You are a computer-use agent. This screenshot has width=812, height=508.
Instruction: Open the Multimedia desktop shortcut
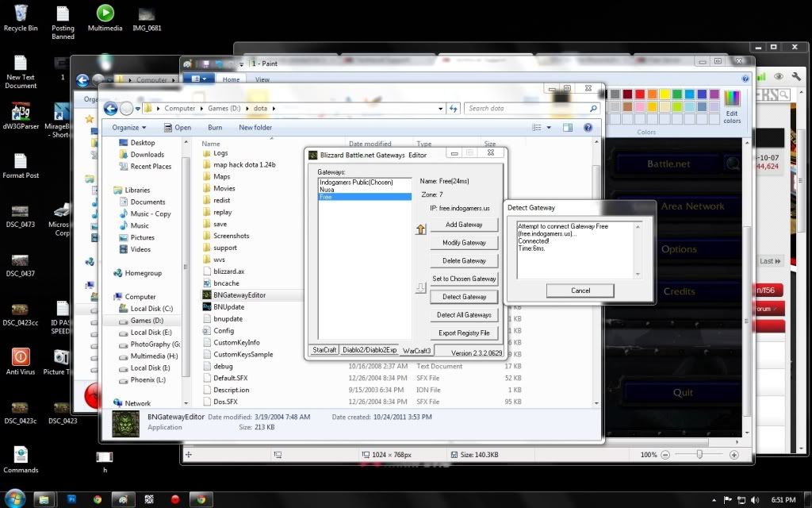click(105, 18)
